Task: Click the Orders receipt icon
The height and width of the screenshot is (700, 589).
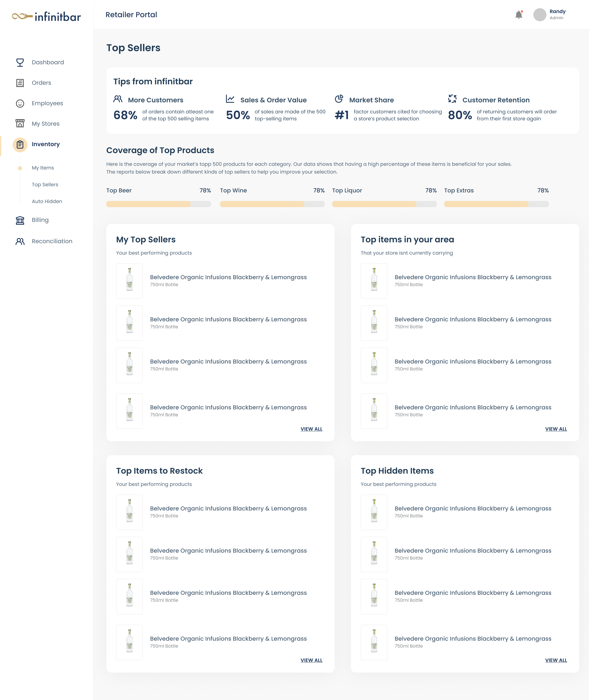Action: [20, 83]
